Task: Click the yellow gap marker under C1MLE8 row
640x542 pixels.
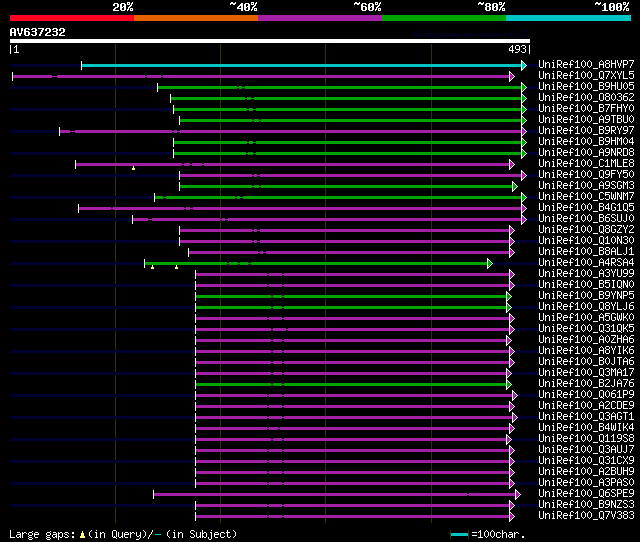Action: (x=133, y=168)
